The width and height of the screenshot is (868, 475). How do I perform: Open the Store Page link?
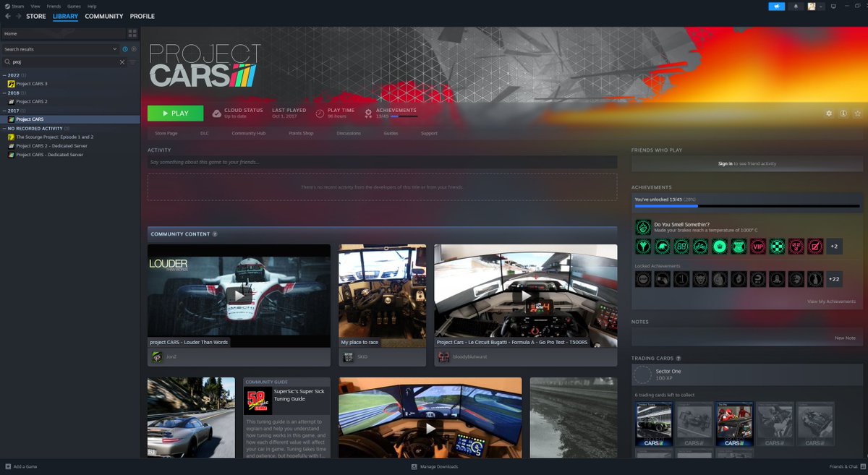[166, 133]
